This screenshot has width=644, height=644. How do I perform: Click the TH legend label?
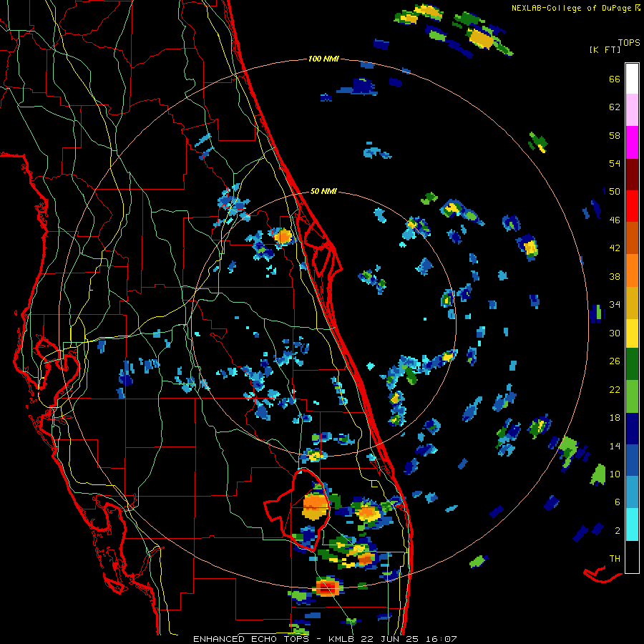coord(615,559)
